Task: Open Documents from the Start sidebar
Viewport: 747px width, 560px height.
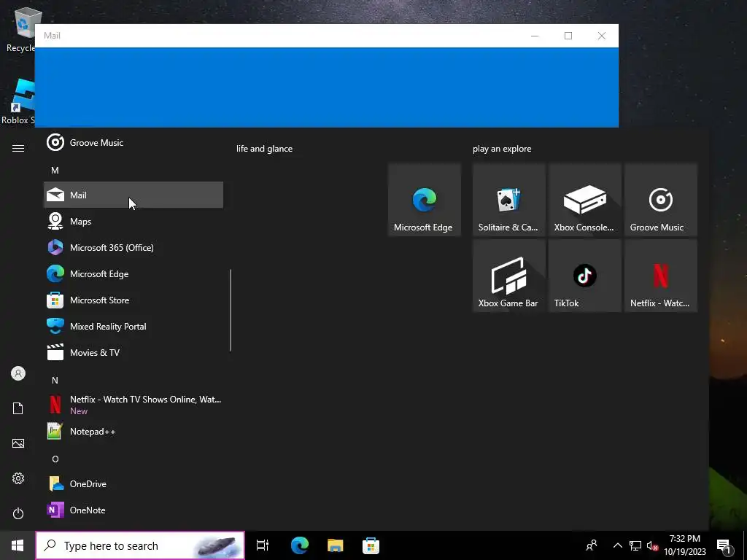Action: click(x=18, y=408)
